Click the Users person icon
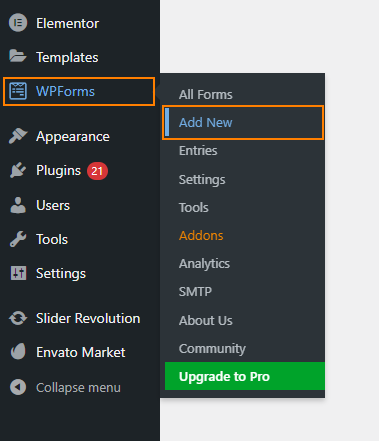 tap(18, 205)
